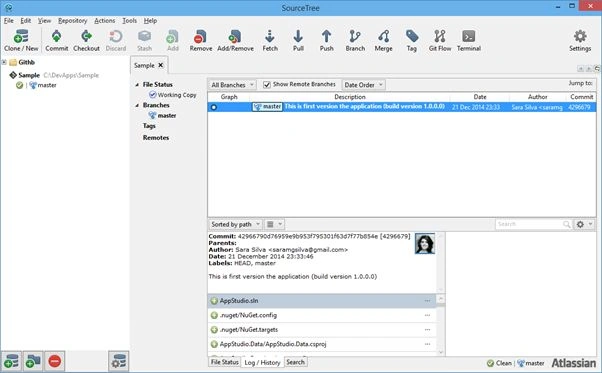Screen dimensions: 602x373
Task: Click the Description column header
Action: coord(349,97)
